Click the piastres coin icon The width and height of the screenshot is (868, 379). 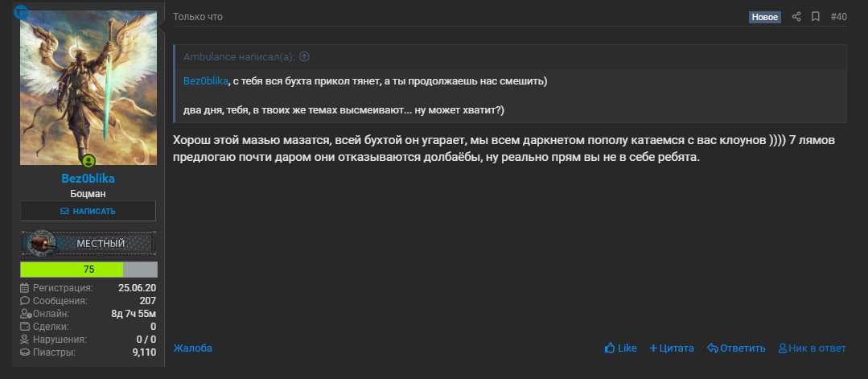[x=24, y=352]
